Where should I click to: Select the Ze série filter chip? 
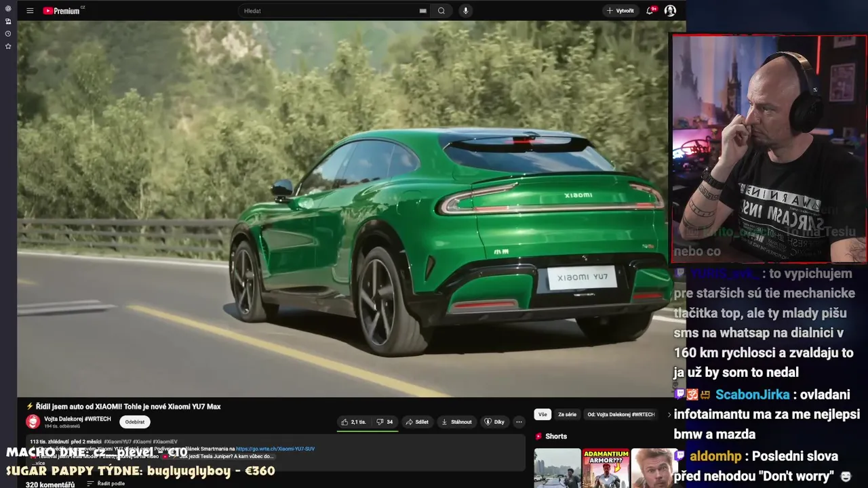click(x=567, y=414)
